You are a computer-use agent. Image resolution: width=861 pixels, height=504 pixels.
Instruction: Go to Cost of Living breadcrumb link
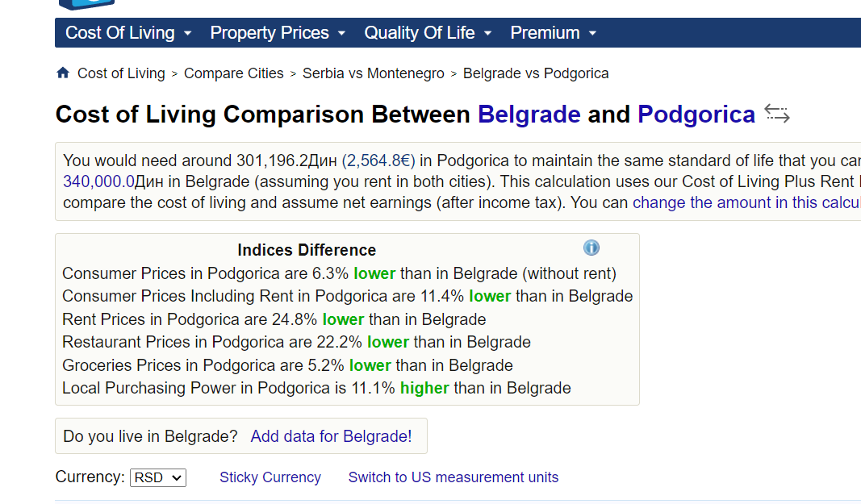(121, 73)
